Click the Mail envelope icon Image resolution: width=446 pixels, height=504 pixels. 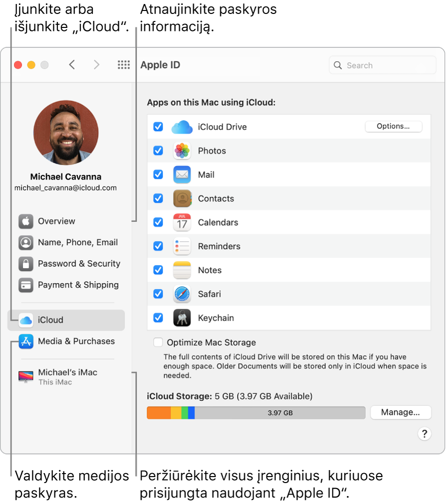pyautogui.click(x=182, y=174)
